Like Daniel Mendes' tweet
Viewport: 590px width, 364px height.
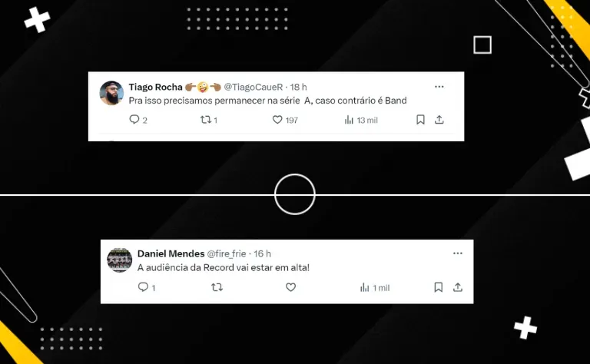[291, 287]
